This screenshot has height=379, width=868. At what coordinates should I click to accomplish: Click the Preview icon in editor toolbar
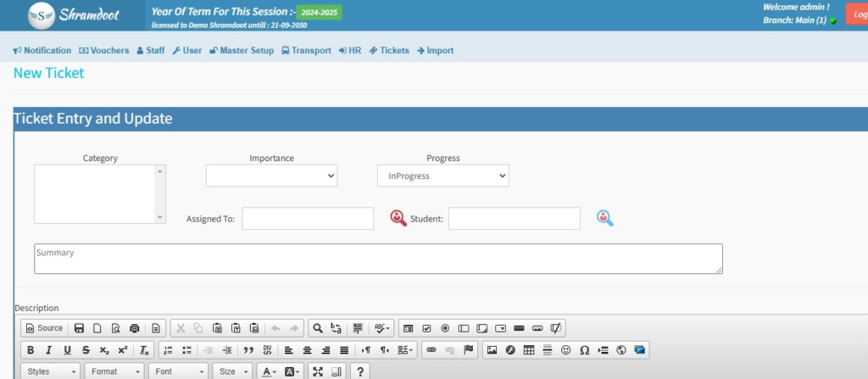[x=115, y=328]
